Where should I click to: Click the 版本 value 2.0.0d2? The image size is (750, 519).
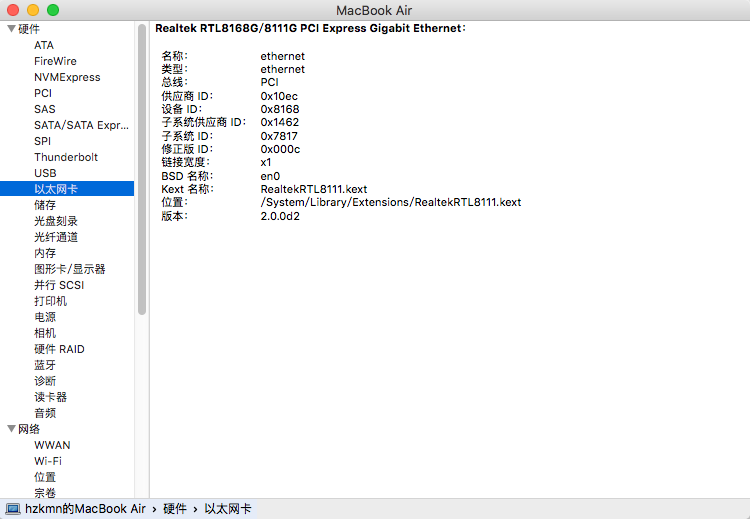[280, 216]
